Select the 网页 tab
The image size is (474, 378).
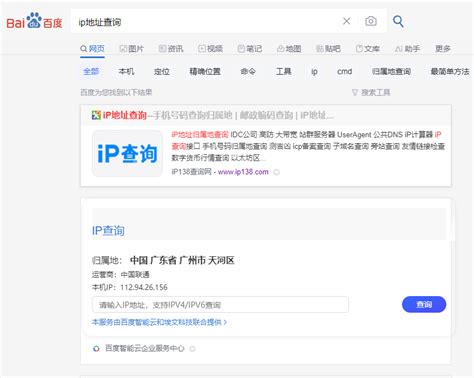point(93,49)
